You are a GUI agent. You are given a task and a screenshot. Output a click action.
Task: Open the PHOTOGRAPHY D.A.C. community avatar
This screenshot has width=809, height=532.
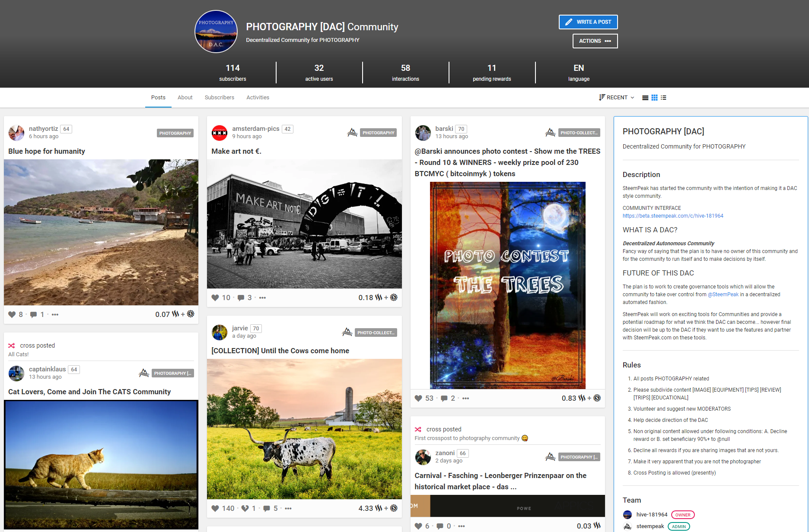(x=216, y=32)
